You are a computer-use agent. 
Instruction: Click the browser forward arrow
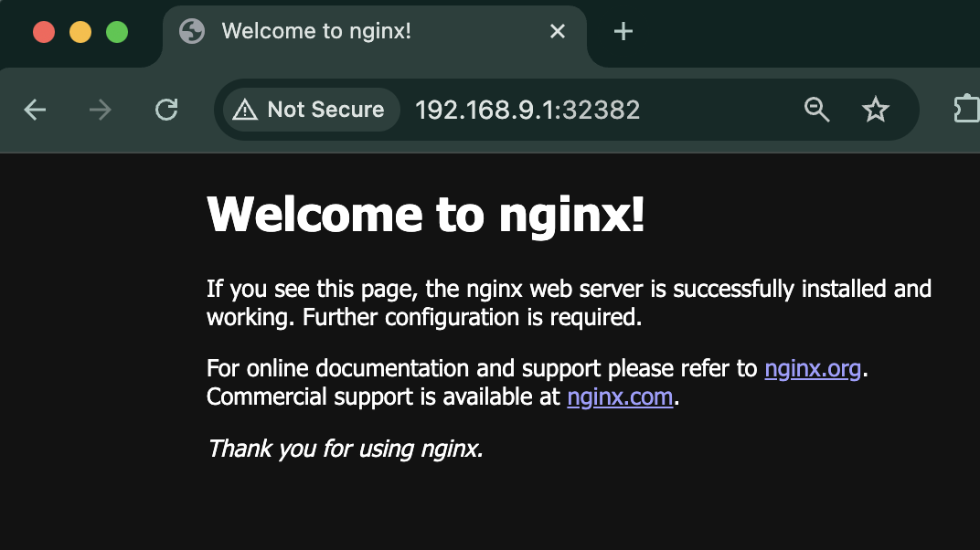pyautogui.click(x=100, y=110)
